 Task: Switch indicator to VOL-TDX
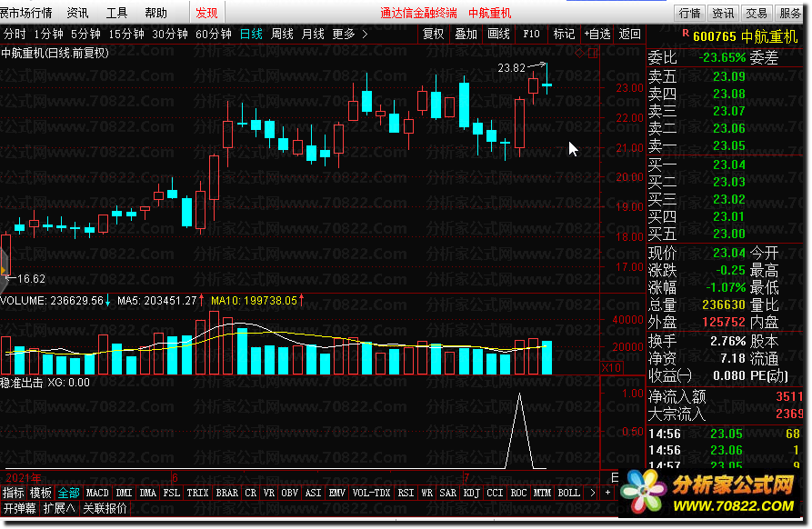371,493
